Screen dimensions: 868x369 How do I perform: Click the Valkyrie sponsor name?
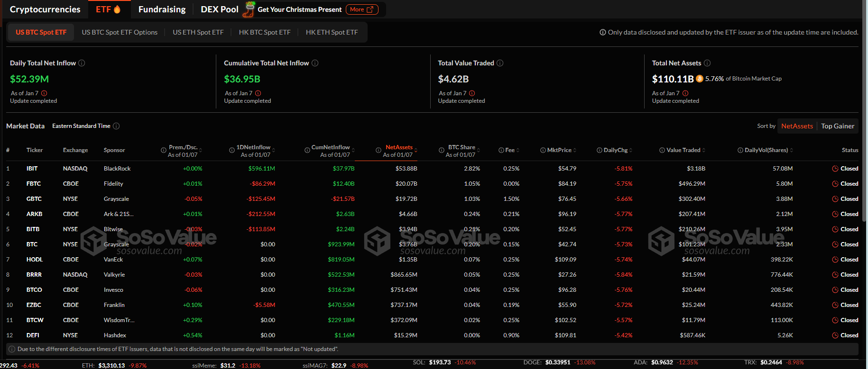click(x=114, y=275)
